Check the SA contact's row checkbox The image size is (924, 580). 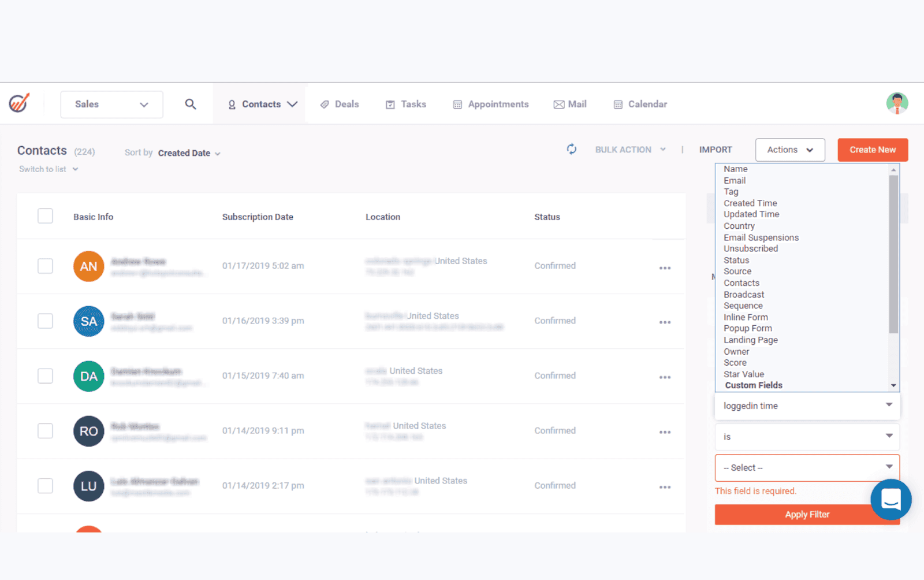pyautogui.click(x=45, y=321)
